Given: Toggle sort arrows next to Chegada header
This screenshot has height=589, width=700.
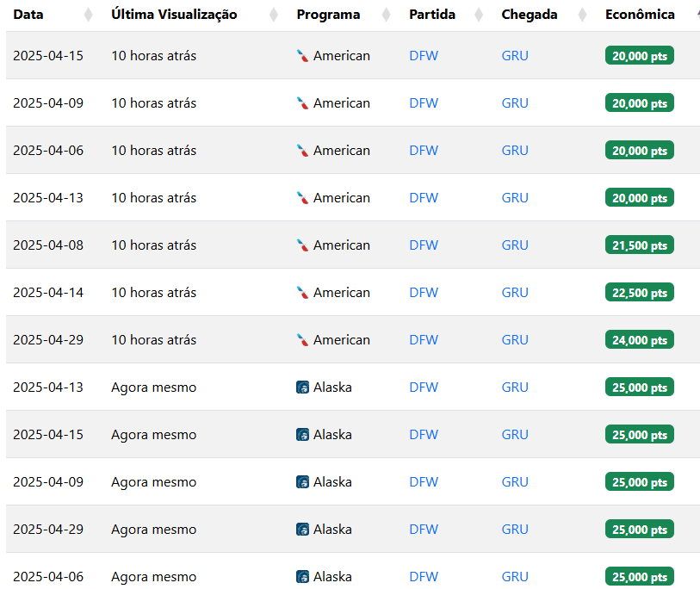Looking at the screenshot, I should click(582, 15).
